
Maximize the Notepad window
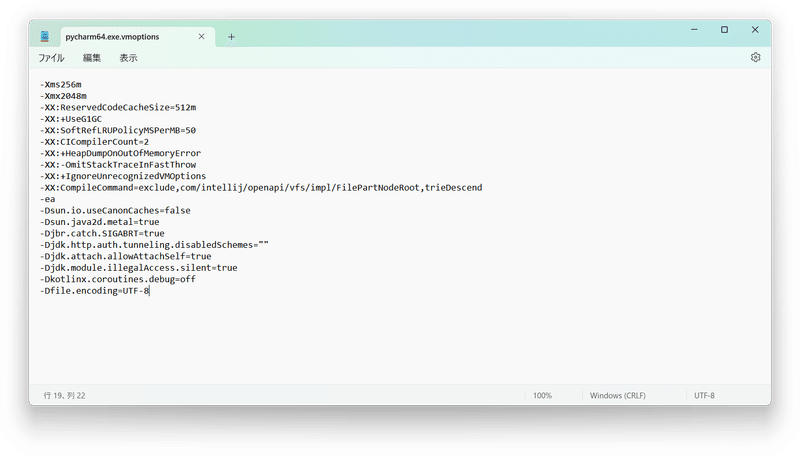point(724,30)
